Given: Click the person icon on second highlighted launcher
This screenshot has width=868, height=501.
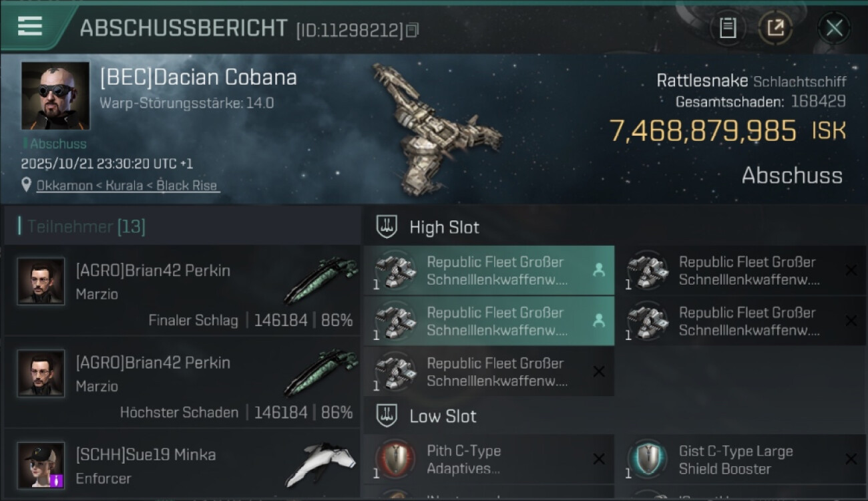Looking at the screenshot, I should point(598,321).
